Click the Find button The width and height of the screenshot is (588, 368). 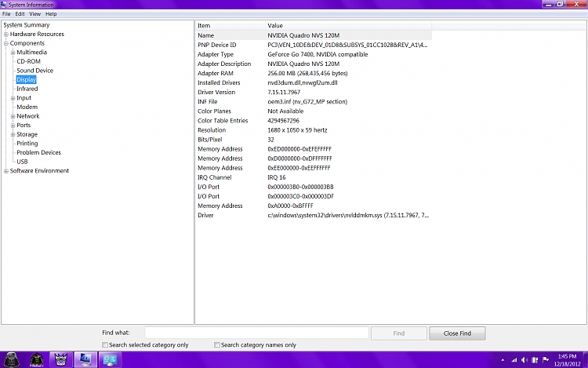(398, 333)
